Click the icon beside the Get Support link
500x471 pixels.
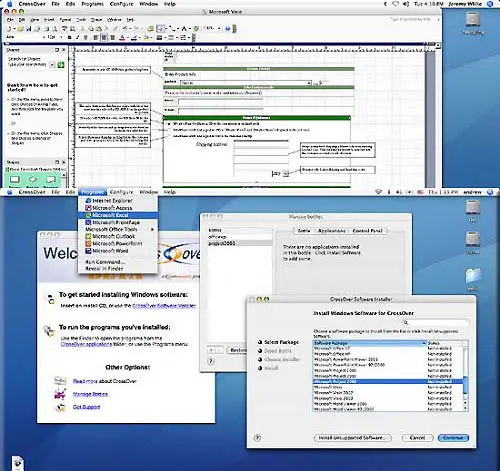[60, 407]
